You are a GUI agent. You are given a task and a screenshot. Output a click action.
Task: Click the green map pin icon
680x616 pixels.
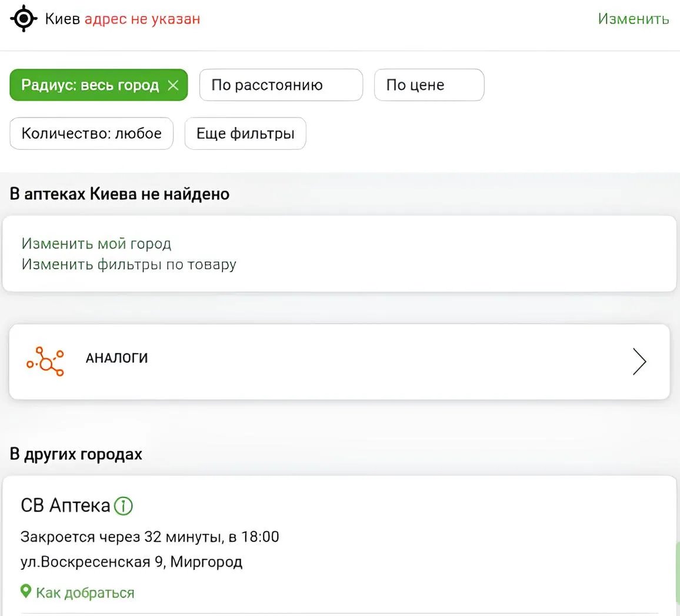[25, 591]
